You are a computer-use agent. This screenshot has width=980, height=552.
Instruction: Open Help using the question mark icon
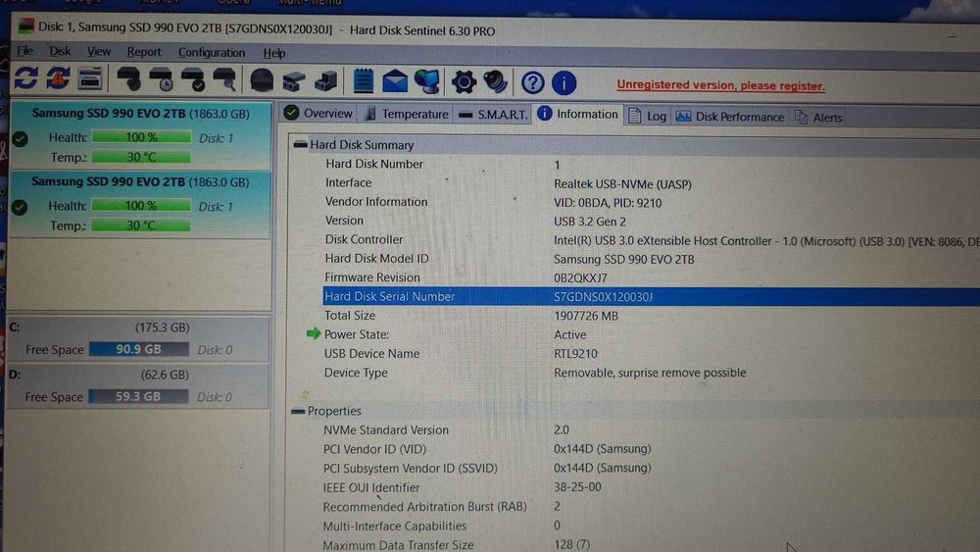point(532,82)
